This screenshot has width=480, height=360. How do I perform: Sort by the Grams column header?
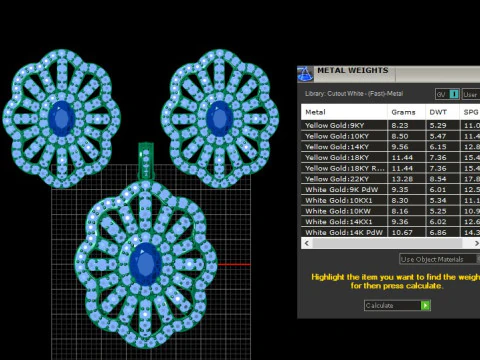click(x=406, y=112)
